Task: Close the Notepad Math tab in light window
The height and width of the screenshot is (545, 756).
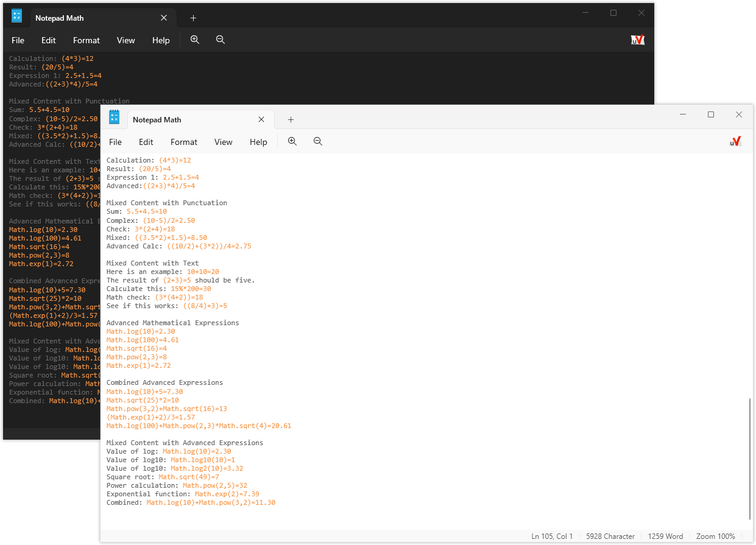Action: [x=261, y=120]
